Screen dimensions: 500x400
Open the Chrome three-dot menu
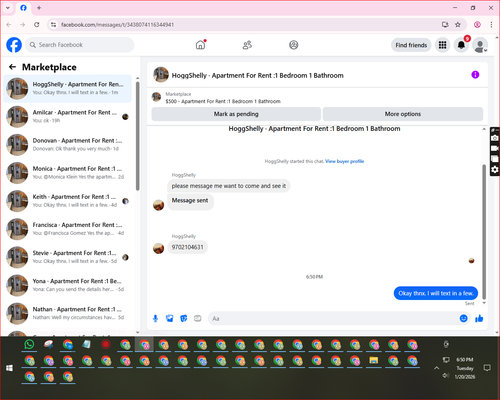491,25
